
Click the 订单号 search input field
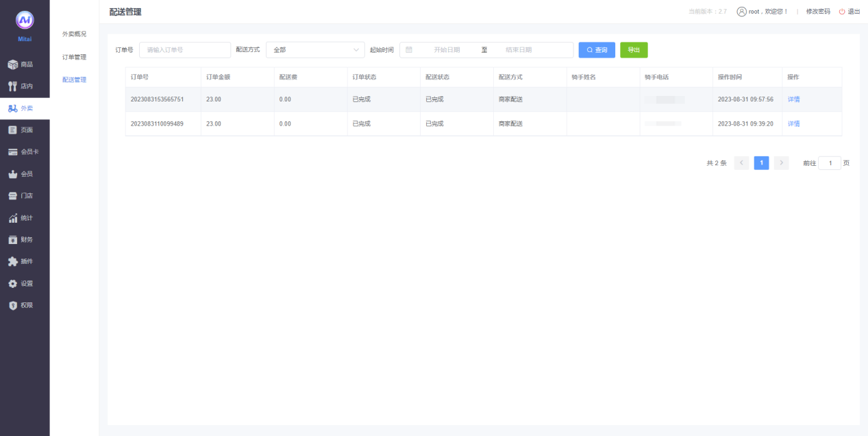pyautogui.click(x=185, y=50)
